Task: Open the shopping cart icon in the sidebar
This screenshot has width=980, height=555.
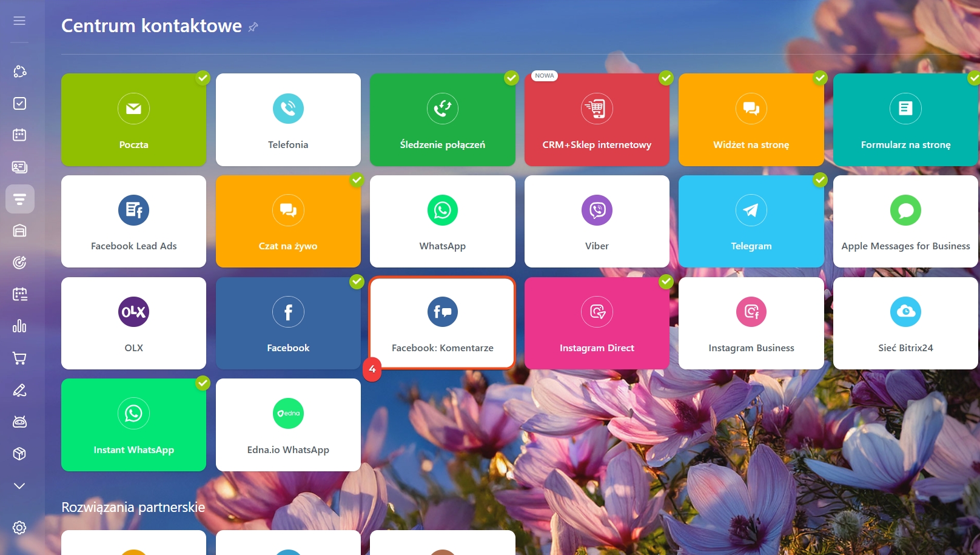Action: pos(19,358)
